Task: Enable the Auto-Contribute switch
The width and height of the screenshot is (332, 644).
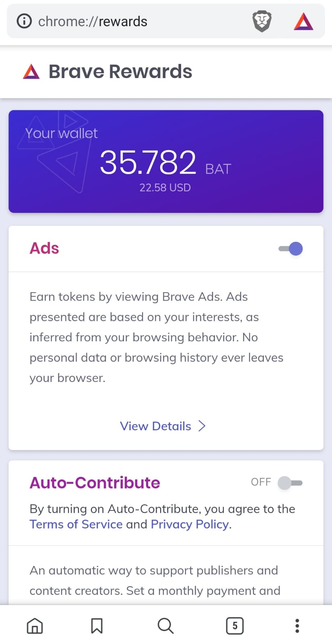Action: pyautogui.click(x=290, y=483)
